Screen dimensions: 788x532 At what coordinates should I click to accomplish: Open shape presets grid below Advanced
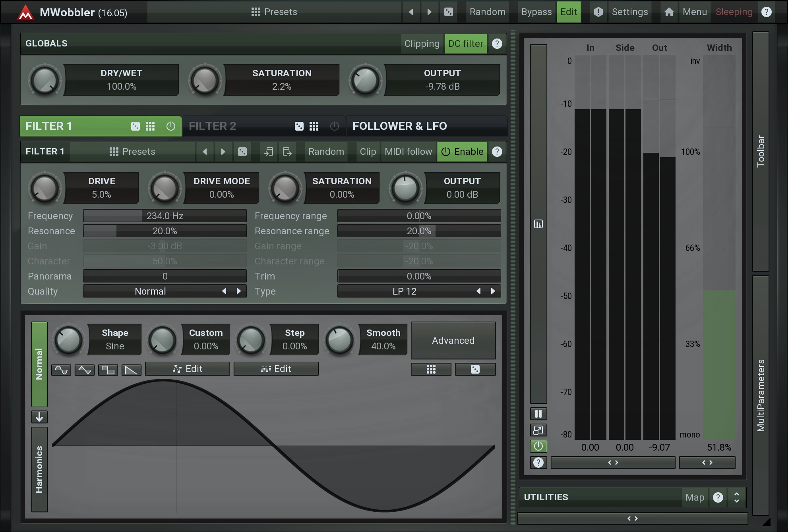pyautogui.click(x=431, y=369)
